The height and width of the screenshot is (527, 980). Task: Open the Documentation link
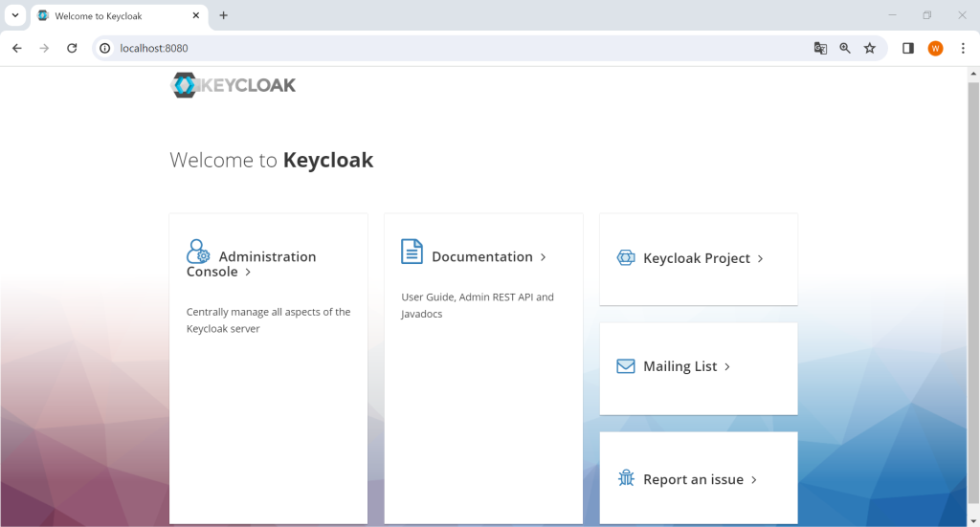482,256
